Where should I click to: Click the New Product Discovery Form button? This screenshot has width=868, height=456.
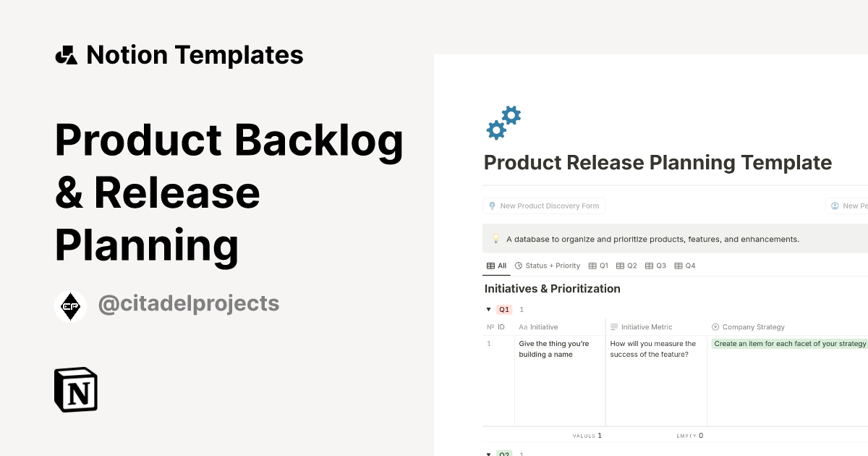pyautogui.click(x=544, y=206)
